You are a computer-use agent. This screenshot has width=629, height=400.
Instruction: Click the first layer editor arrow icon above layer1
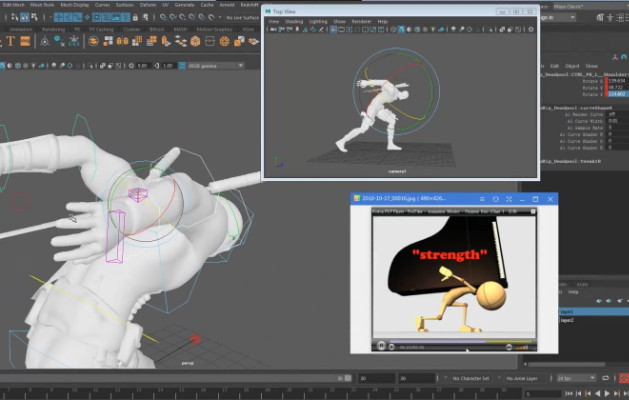point(599,301)
